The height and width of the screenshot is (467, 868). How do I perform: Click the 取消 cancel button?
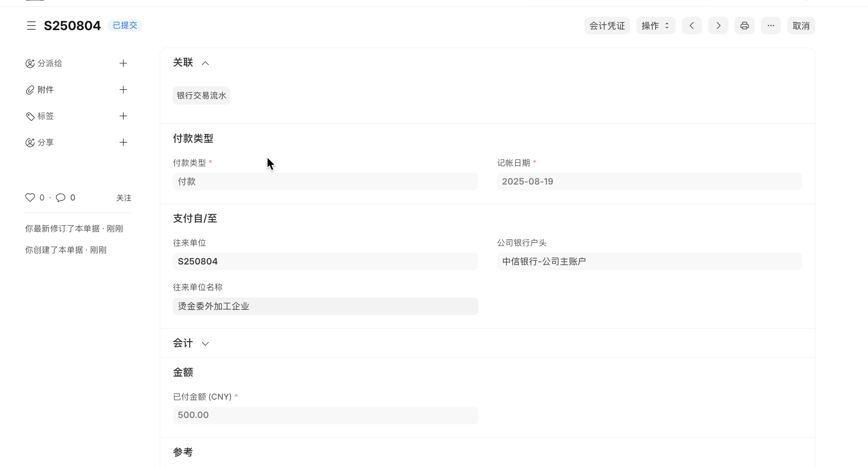point(801,26)
